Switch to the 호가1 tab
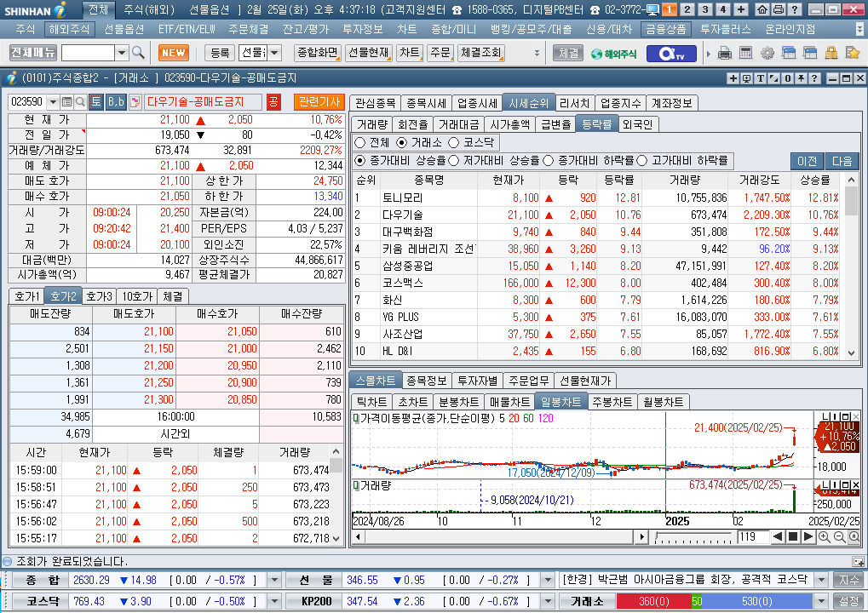 pyautogui.click(x=26, y=296)
